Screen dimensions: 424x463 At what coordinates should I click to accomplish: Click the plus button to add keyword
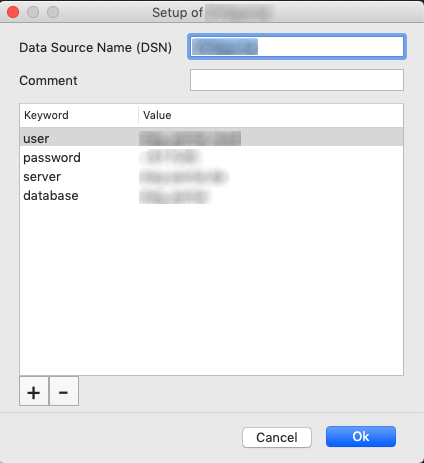[x=34, y=391]
